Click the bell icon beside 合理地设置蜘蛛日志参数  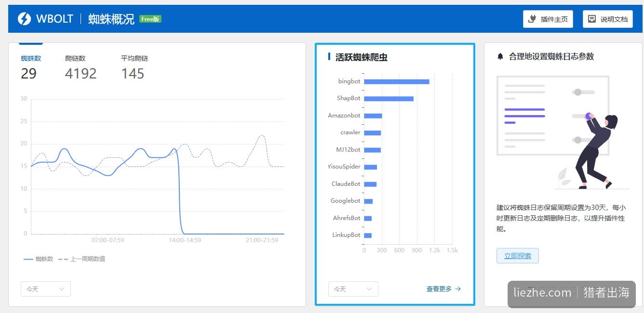coord(500,56)
